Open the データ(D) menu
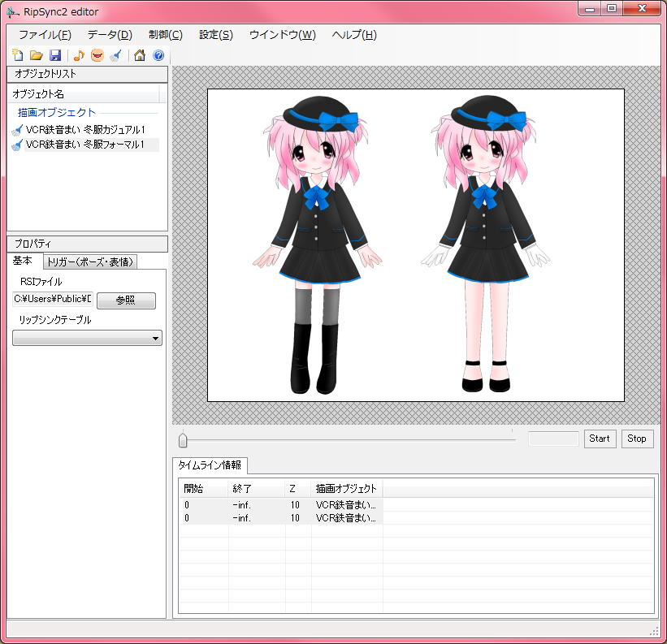This screenshot has width=667, height=644. click(x=110, y=35)
